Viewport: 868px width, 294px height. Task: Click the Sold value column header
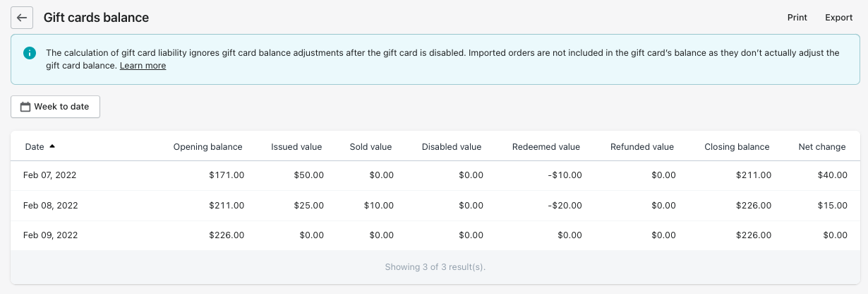370,147
